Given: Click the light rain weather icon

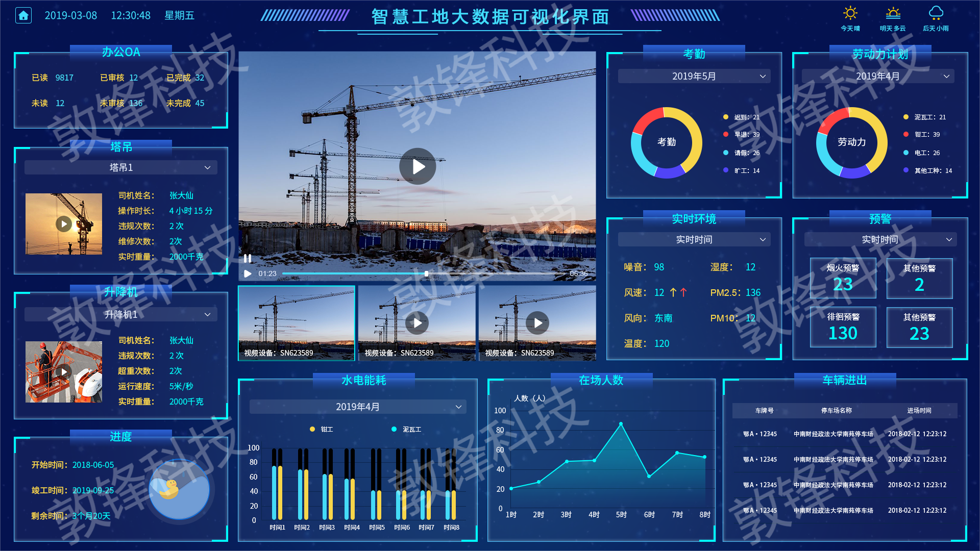Looking at the screenshot, I should (936, 13).
